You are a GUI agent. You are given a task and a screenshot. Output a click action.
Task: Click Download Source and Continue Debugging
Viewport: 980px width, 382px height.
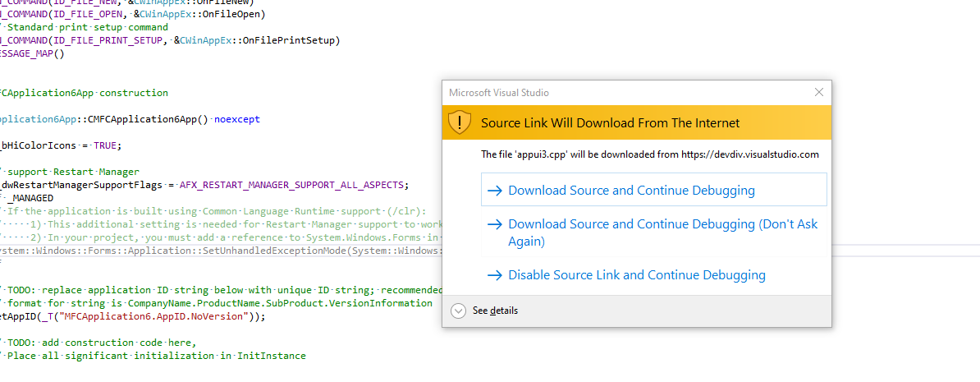[x=654, y=190]
